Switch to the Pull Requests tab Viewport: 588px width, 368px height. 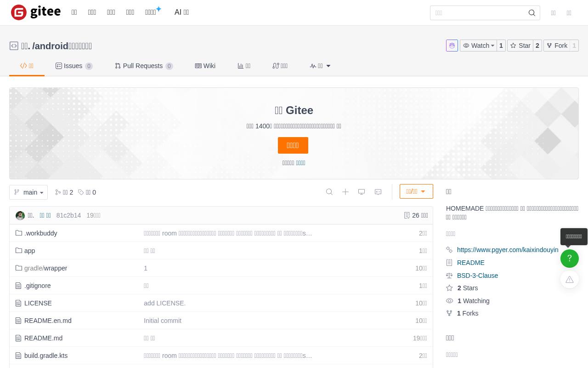click(144, 66)
